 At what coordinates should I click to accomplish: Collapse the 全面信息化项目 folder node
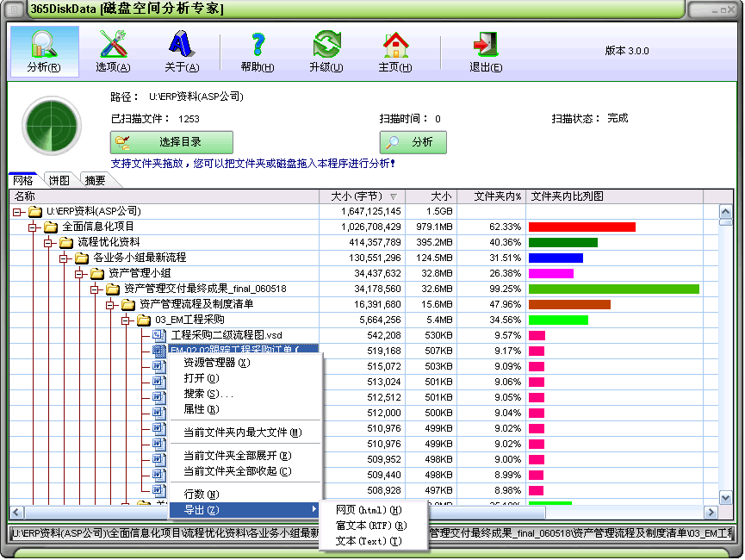[x=34, y=227]
